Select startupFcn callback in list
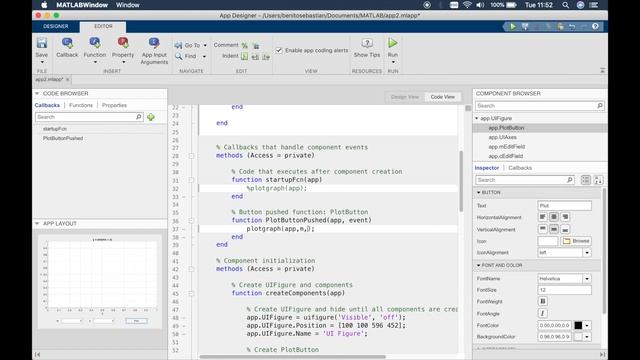This screenshot has width=640, height=360. [55, 129]
